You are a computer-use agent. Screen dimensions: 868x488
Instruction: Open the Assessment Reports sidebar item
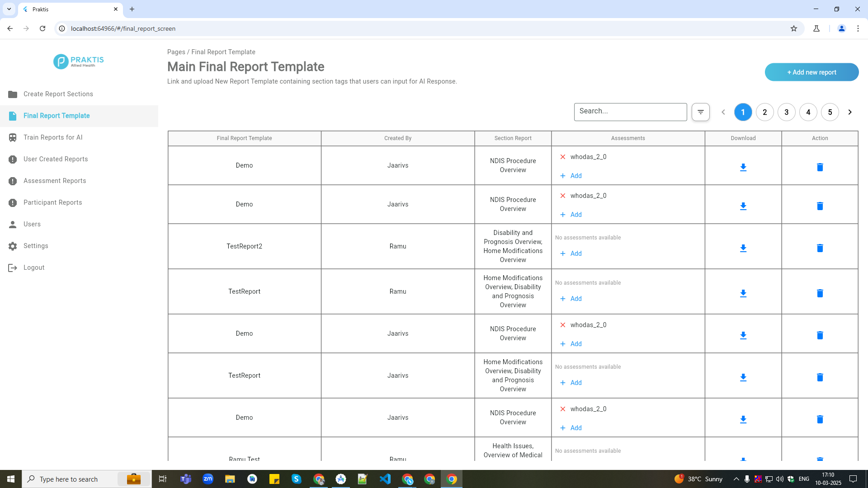[x=55, y=181]
